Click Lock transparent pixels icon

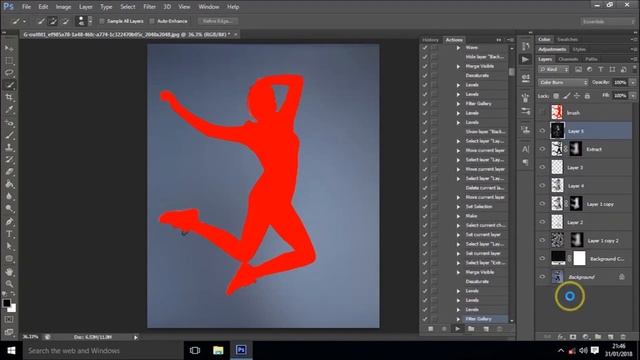tap(556, 96)
